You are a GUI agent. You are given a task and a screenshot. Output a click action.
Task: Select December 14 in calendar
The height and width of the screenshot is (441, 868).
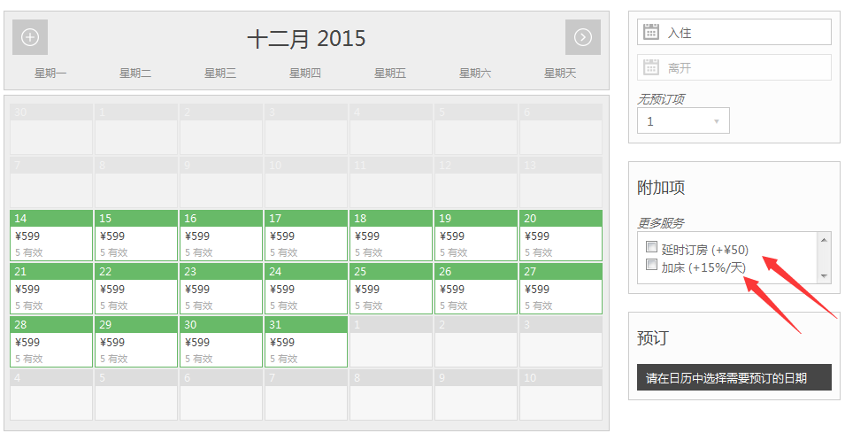click(x=51, y=236)
